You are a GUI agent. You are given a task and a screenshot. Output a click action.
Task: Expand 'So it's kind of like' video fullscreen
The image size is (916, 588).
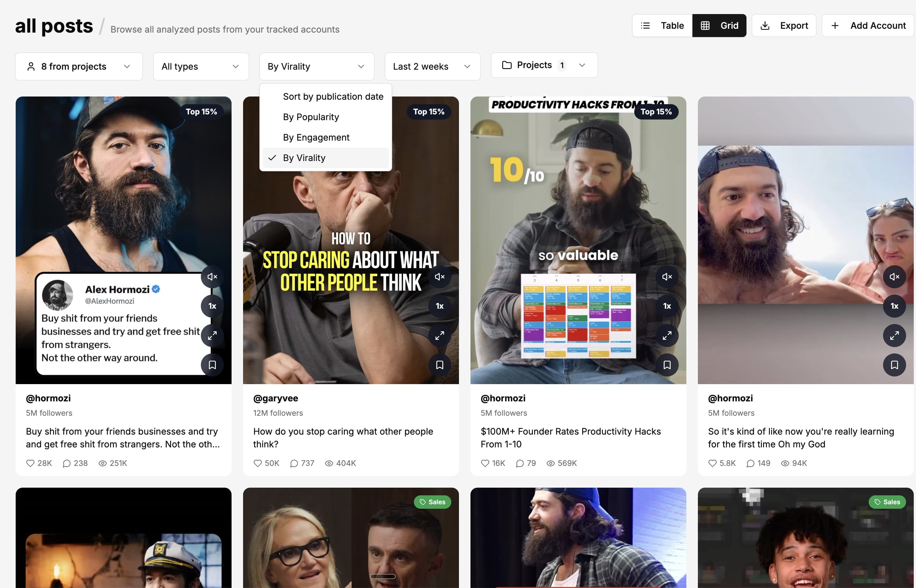[x=894, y=335]
